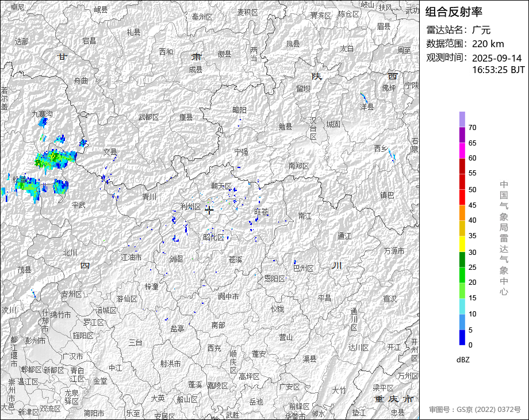Click the 阆中市 map label
Screen dimensions: 529x420
click(228, 296)
